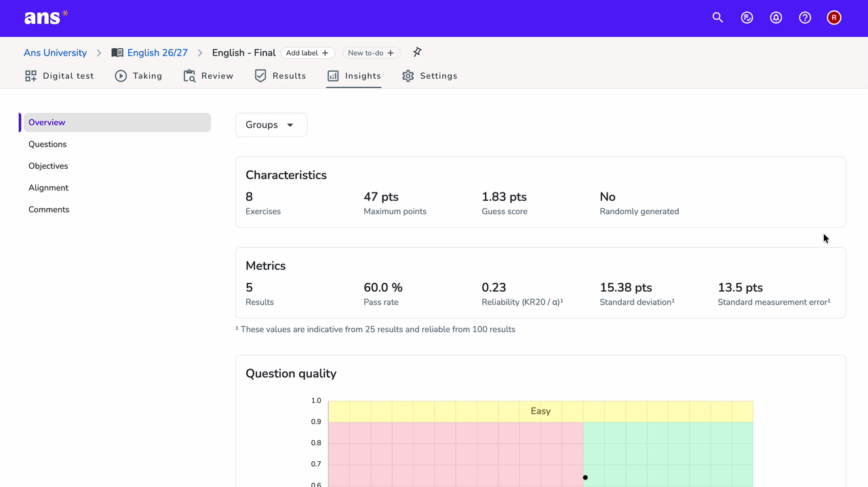This screenshot has width=868, height=487.
Task: Open the search magnifier icon
Action: (717, 18)
